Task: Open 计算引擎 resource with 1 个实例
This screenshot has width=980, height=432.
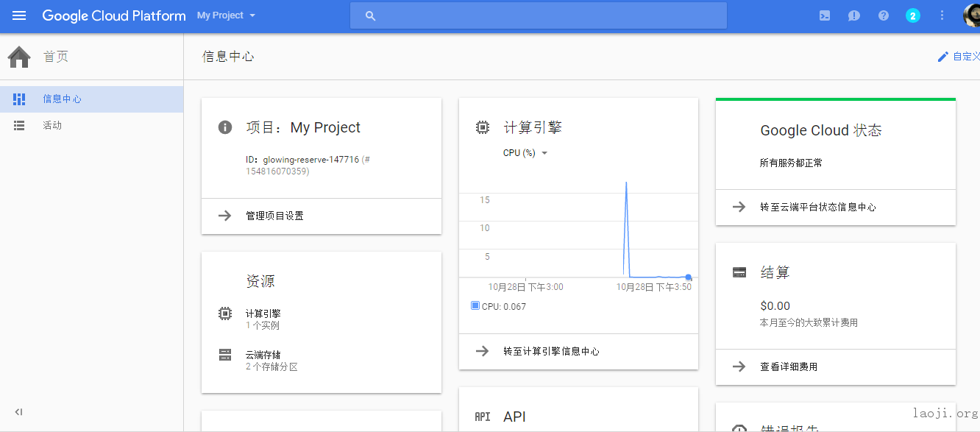Action: pos(263,319)
